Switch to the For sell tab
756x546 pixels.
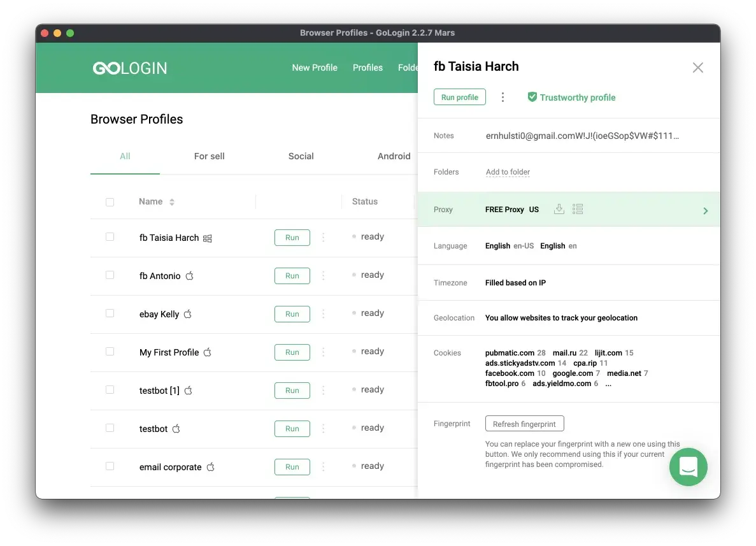click(x=210, y=156)
